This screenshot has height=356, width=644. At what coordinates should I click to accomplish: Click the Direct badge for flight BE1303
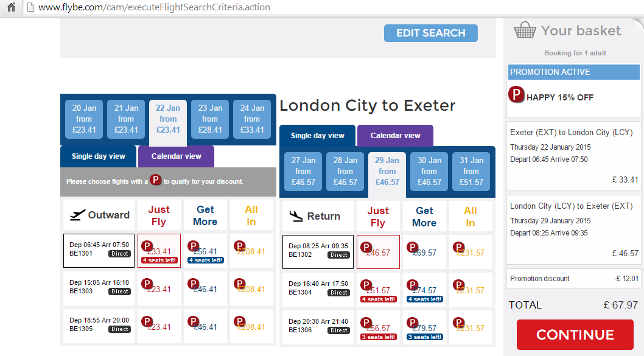[x=119, y=291]
